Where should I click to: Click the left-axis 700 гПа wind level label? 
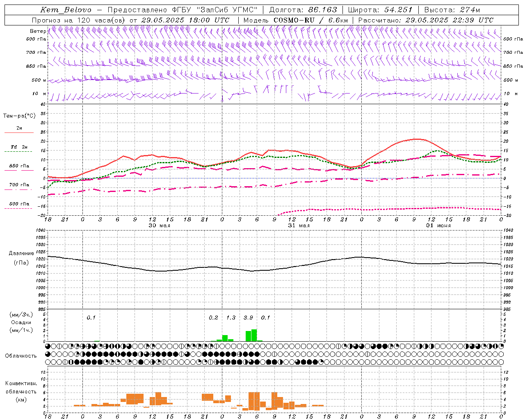[x=36, y=52]
